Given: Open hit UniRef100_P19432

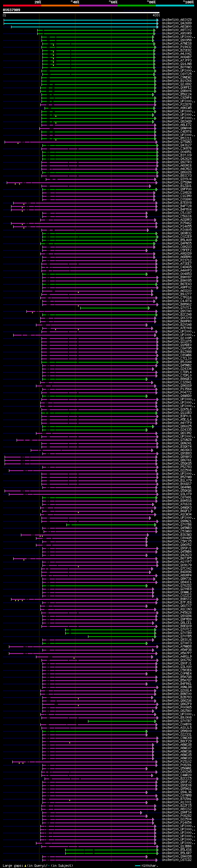Looking at the screenshot, I should pos(177,47).
